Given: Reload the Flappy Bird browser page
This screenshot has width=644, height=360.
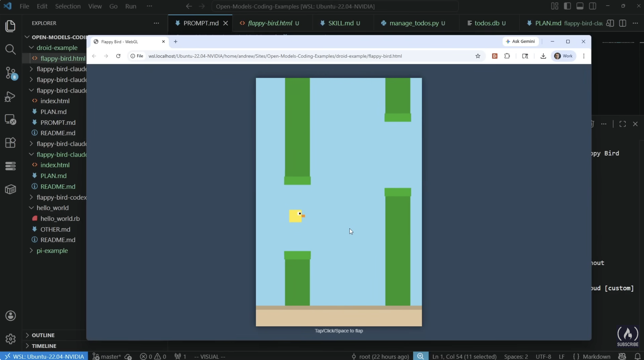Looking at the screenshot, I should pos(118,56).
